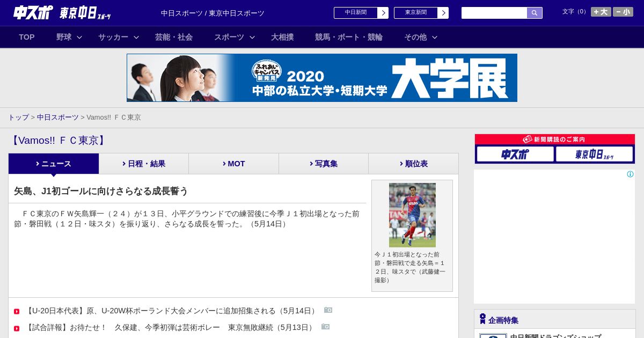Click camera icon beside U-20日本代表 headline
The image size is (644, 338).
pos(328,310)
